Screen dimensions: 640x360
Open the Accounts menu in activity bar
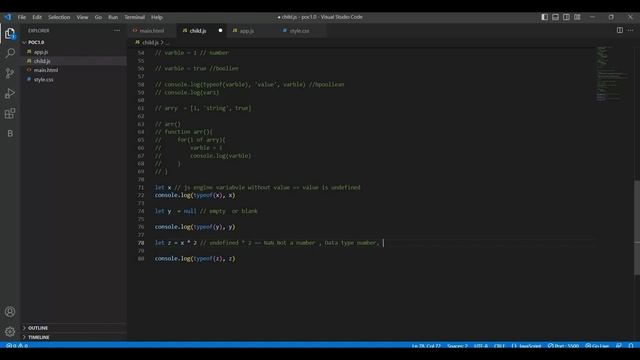click(10, 312)
